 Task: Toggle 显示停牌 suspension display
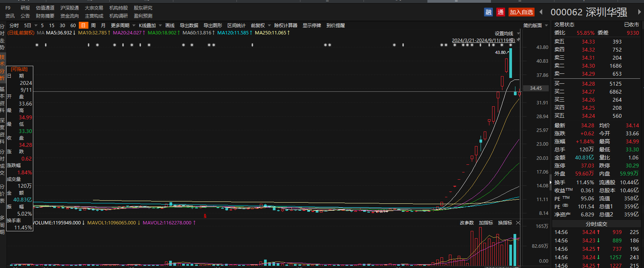(312, 26)
